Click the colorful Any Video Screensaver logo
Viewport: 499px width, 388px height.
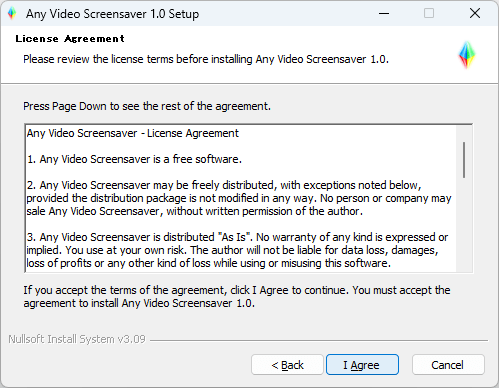coord(467,55)
